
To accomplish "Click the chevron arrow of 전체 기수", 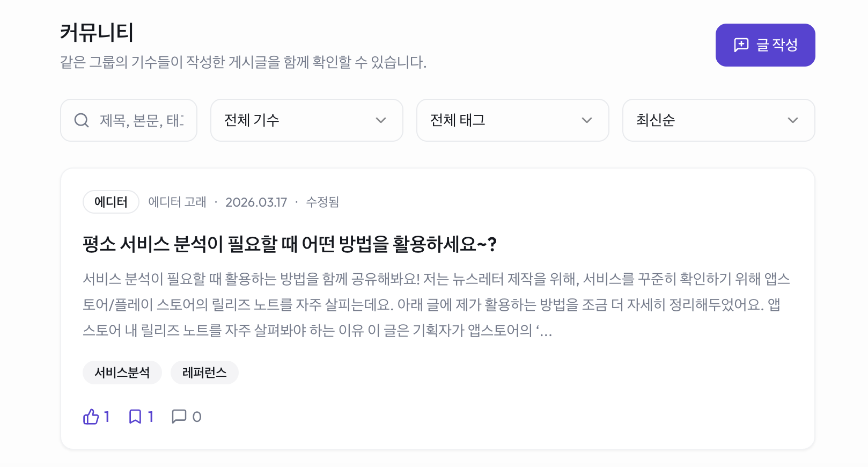I will [381, 120].
